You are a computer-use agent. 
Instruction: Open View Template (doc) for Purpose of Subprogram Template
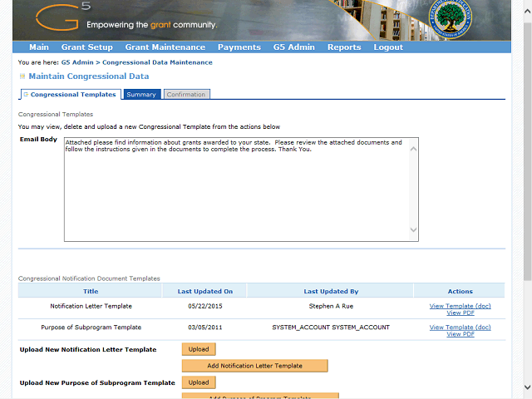(x=460, y=328)
